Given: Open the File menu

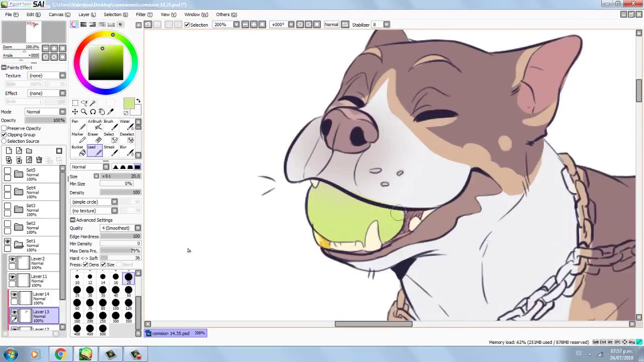Looking at the screenshot, I should pos(12,15).
